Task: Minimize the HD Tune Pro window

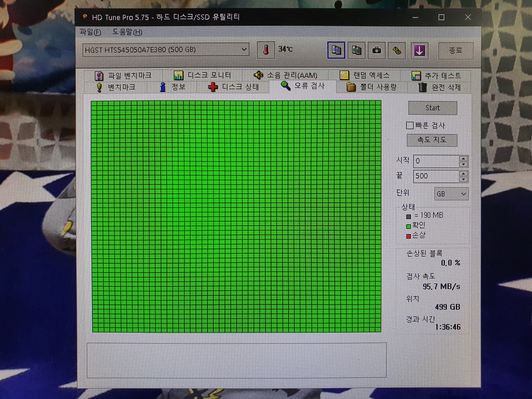Action: click(415, 17)
